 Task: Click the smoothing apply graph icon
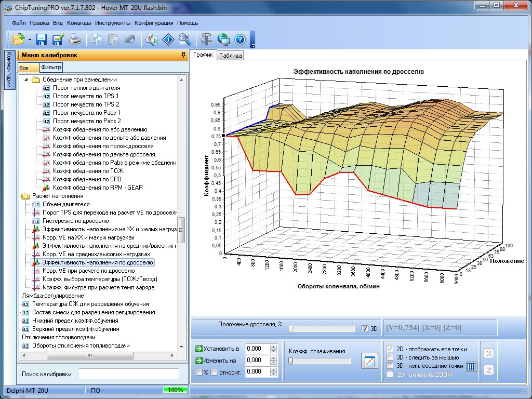point(369,361)
